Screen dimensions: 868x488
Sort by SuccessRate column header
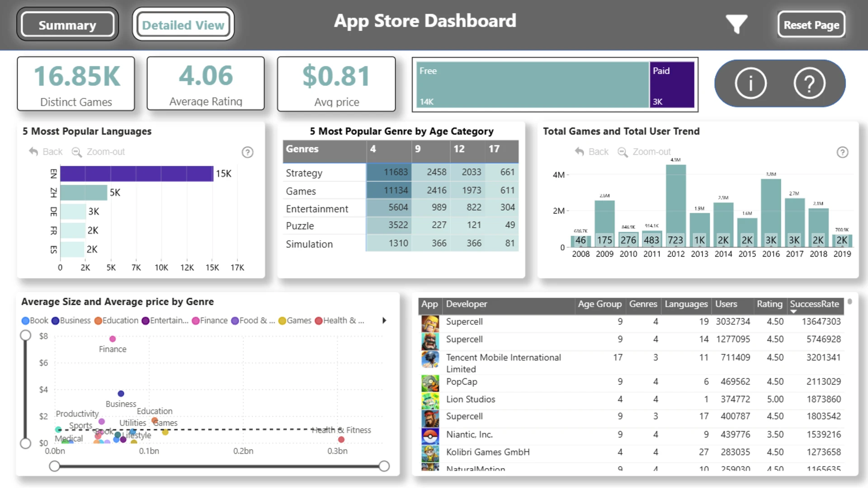pos(814,304)
